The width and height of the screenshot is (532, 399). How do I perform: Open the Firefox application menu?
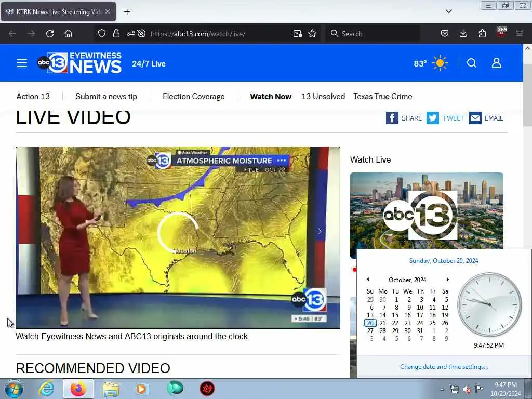pos(520,33)
